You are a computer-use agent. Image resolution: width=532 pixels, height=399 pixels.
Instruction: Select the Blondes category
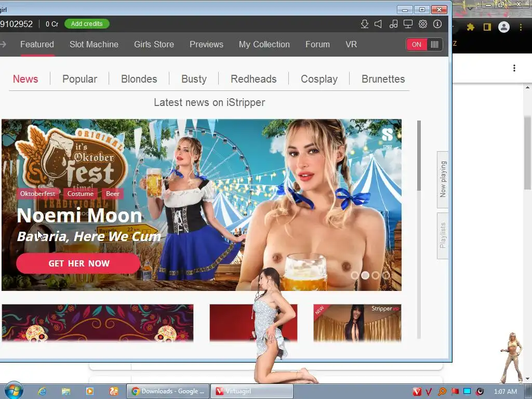[x=139, y=79]
